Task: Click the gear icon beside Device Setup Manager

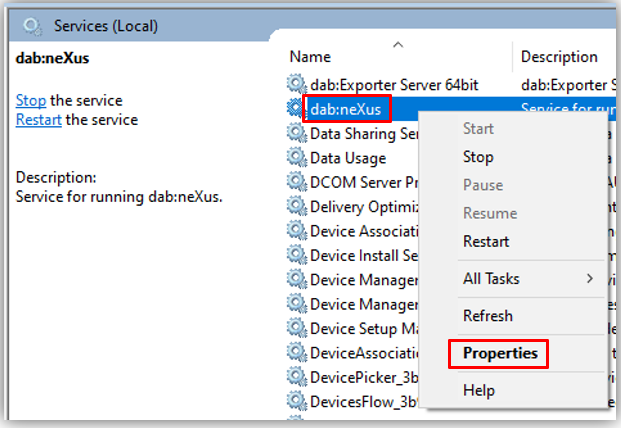Action: click(297, 328)
